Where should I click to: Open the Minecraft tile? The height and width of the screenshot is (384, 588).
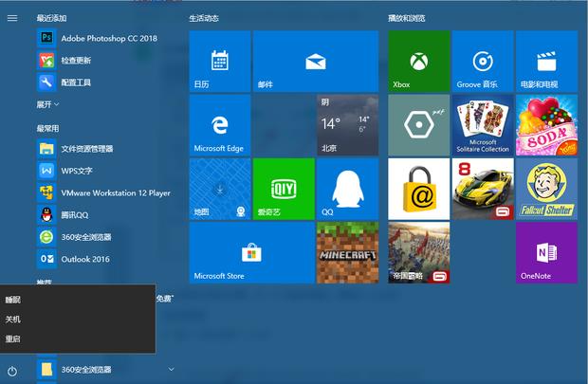[x=346, y=253]
